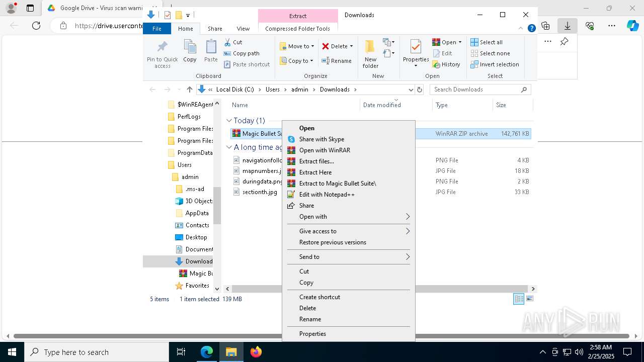Image resolution: width=644 pixels, height=362 pixels.
Task: Choose Edit with Notepad++
Action: 348,195
